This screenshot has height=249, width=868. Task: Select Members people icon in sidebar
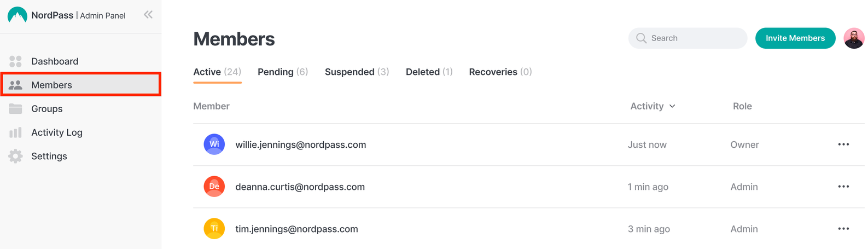tap(15, 85)
